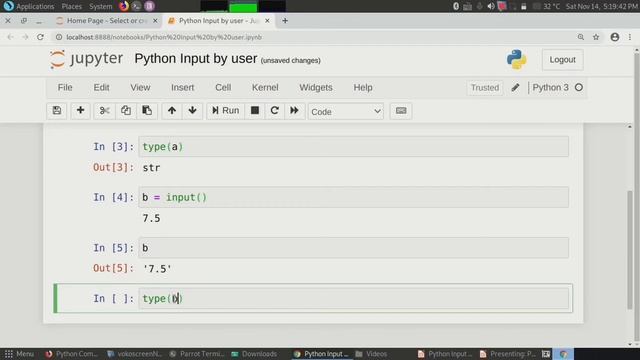Open the Kernel menu
This screenshot has height=360, width=640.
pyautogui.click(x=265, y=87)
